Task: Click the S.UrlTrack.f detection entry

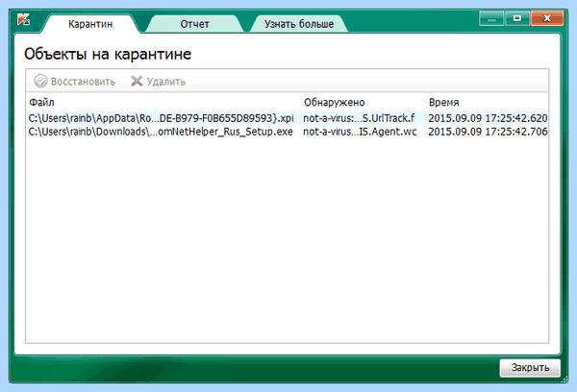Action: point(359,118)
